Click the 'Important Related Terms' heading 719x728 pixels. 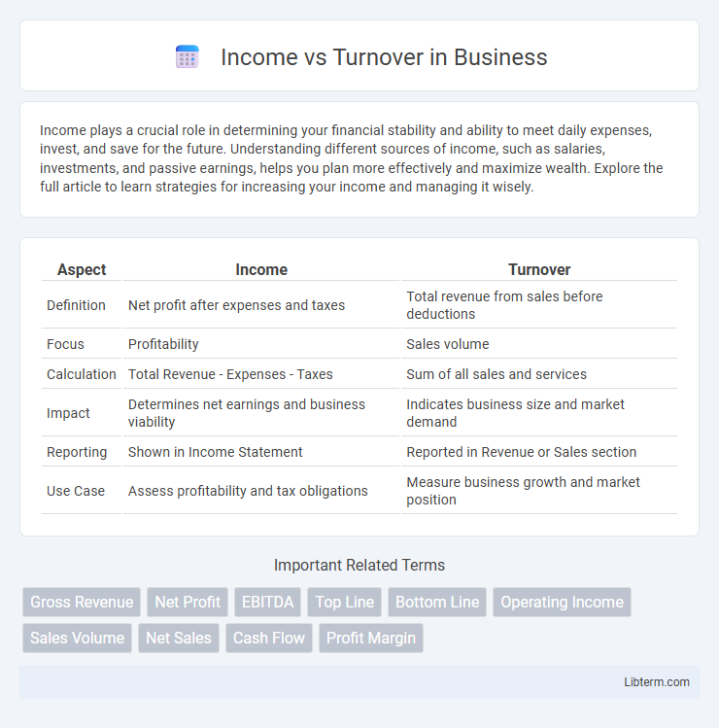coord(359,565)
